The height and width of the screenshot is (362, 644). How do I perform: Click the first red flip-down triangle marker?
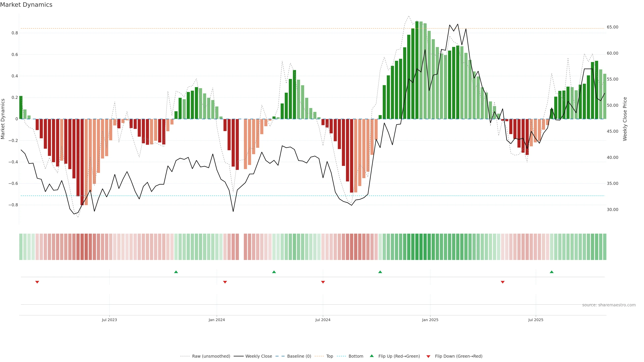pyautogui.click(x=37, y=282)
